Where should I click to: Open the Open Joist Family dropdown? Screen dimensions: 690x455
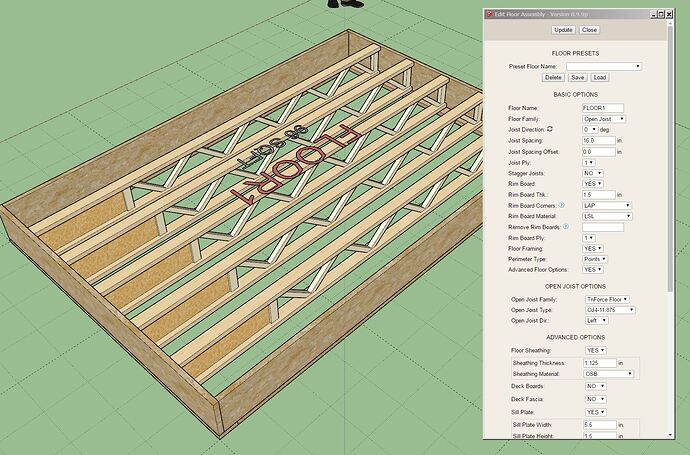607,299
